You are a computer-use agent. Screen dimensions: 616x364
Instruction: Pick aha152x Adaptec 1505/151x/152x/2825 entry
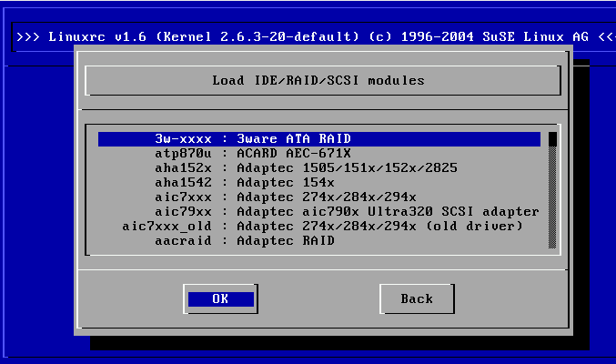[319, 168]
